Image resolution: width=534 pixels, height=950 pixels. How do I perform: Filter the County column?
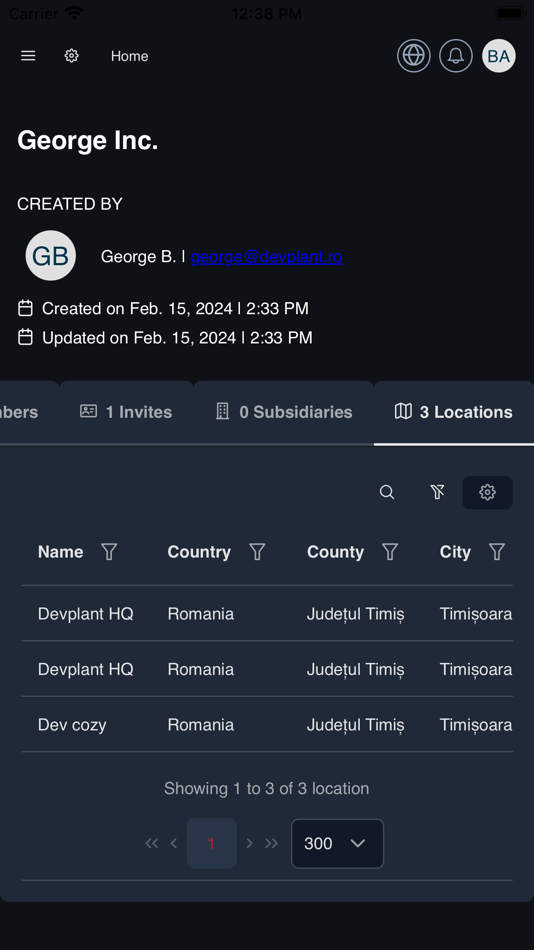pyautogui.click(x=390, y=551)
